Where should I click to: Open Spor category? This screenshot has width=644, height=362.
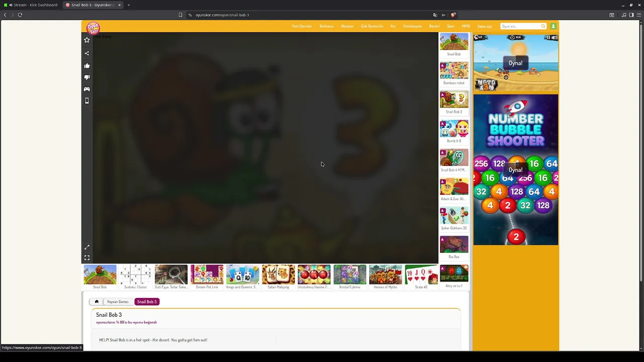coord(451,26)
